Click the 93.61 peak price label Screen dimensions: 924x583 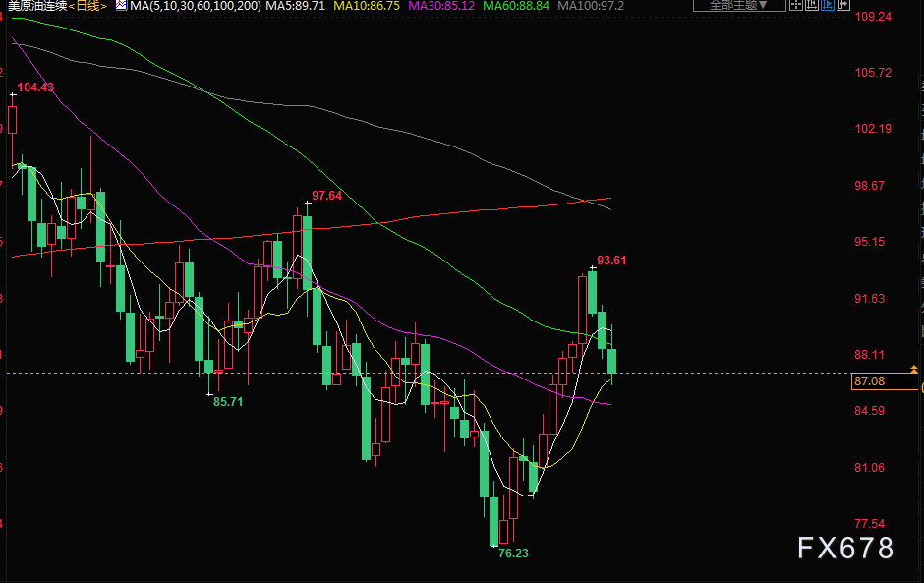pos(611,260)
